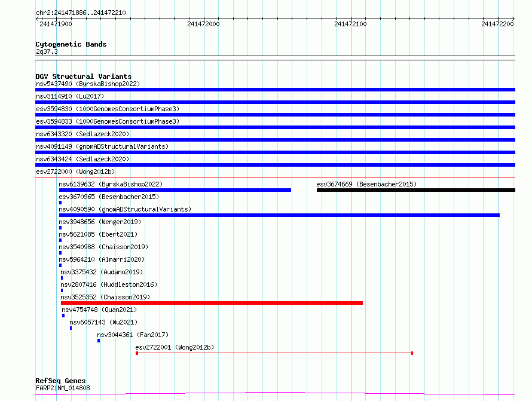Select the Cytogenetic Bands track title

pyautogui.click(x=71, y=44)
